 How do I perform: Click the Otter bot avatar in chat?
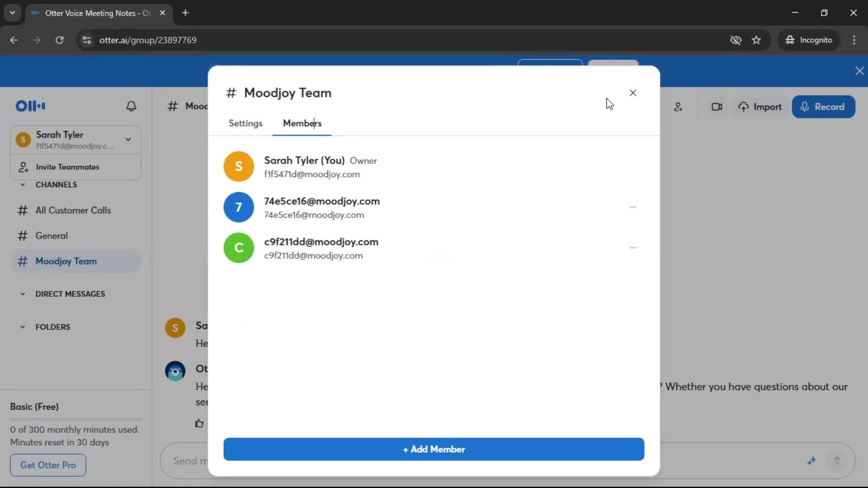(175, 371)
